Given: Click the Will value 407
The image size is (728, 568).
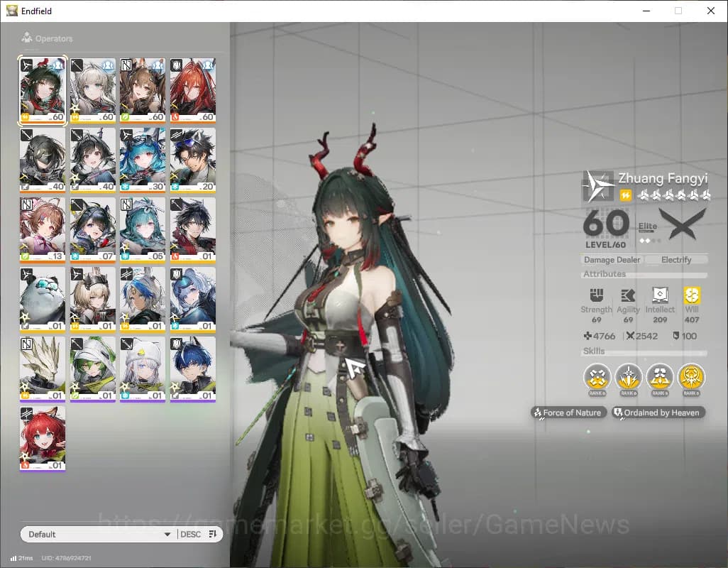Looking at the screenshot, I should click(692, 319).
